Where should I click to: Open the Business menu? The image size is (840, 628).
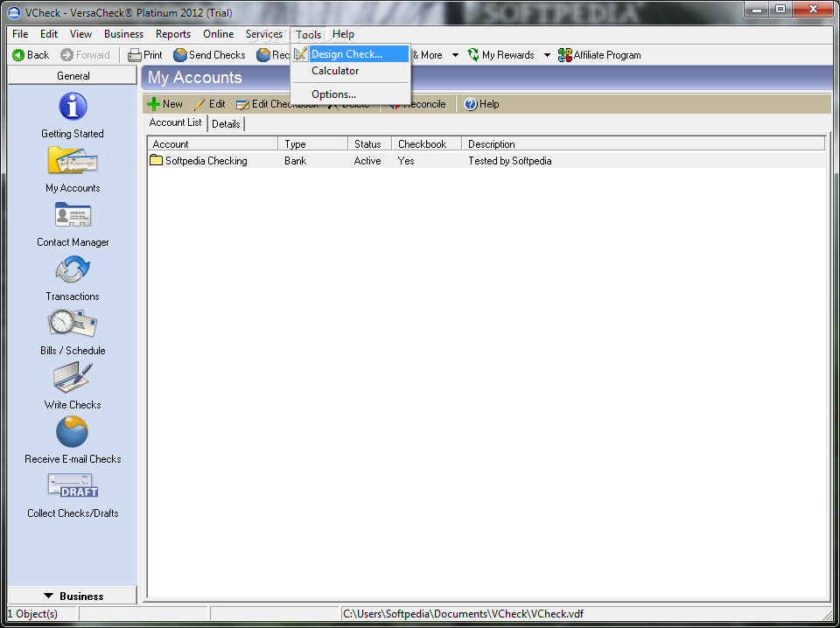click(123, 34)
